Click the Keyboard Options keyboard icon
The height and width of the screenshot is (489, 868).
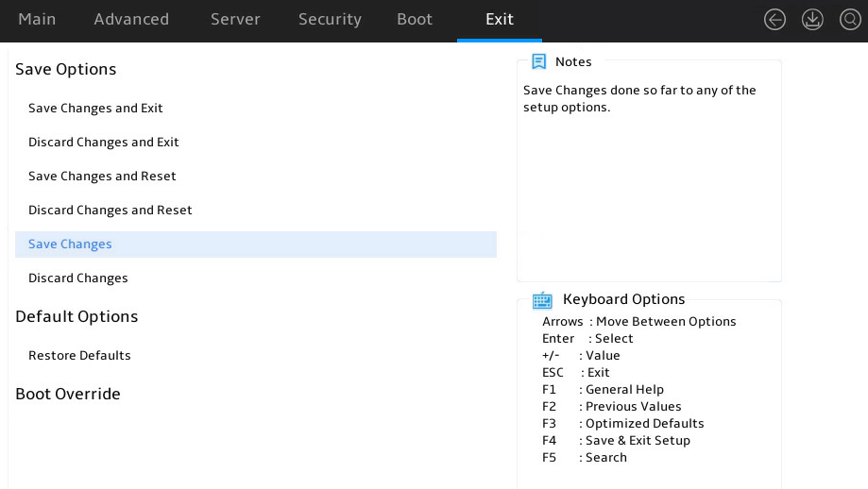542,300
